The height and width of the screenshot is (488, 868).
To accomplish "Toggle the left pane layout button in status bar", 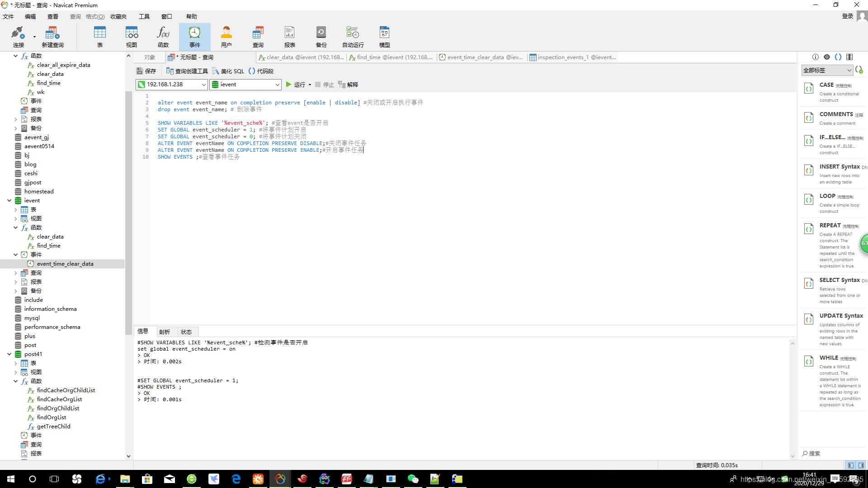I will pos(850,465).
